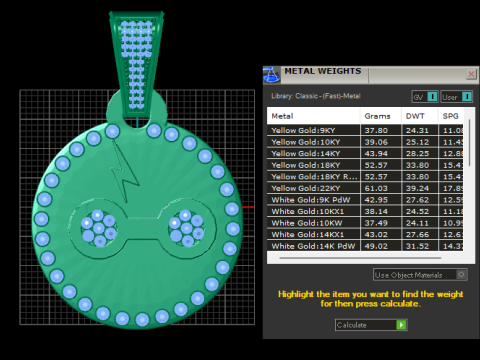Select the White Gold:14K PdW row
Viewport: 480px width, 360px height.
coord(365,246)
